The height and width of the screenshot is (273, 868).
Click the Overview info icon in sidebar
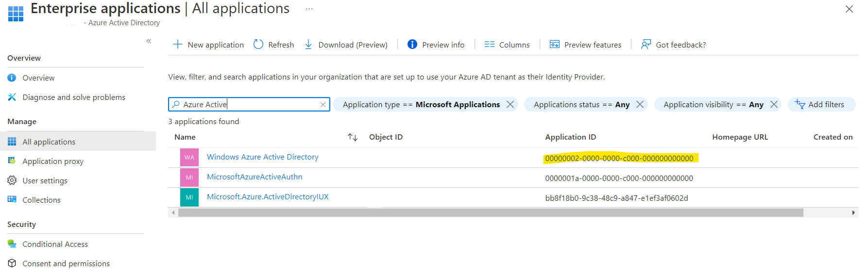tap(12, 78)
